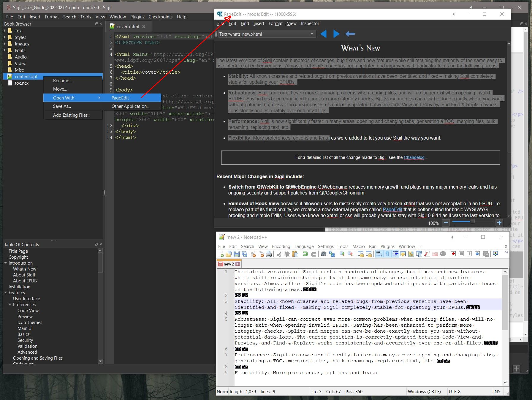Toggle the Folder as Workspace icon

click(x=435, y=254)
